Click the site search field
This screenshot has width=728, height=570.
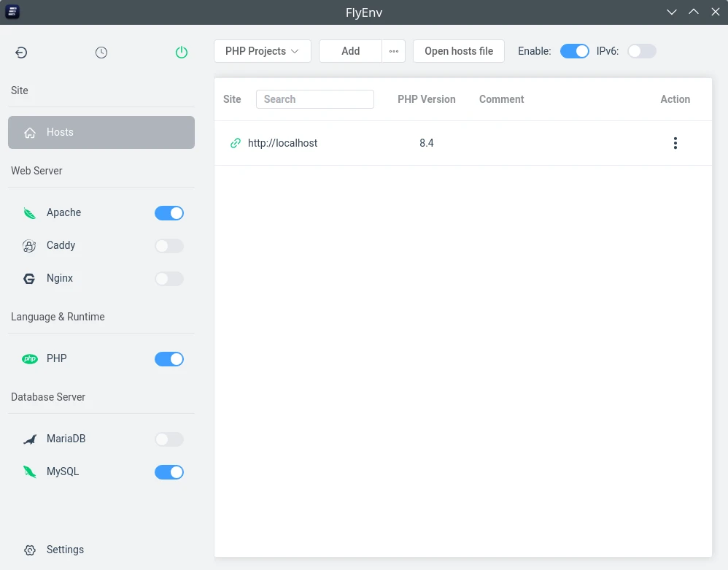point(314,99)
